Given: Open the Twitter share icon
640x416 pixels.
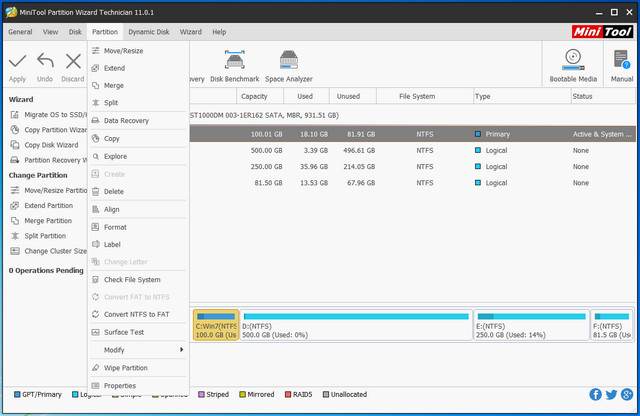Looking at the screenshot, I should 611,394.
